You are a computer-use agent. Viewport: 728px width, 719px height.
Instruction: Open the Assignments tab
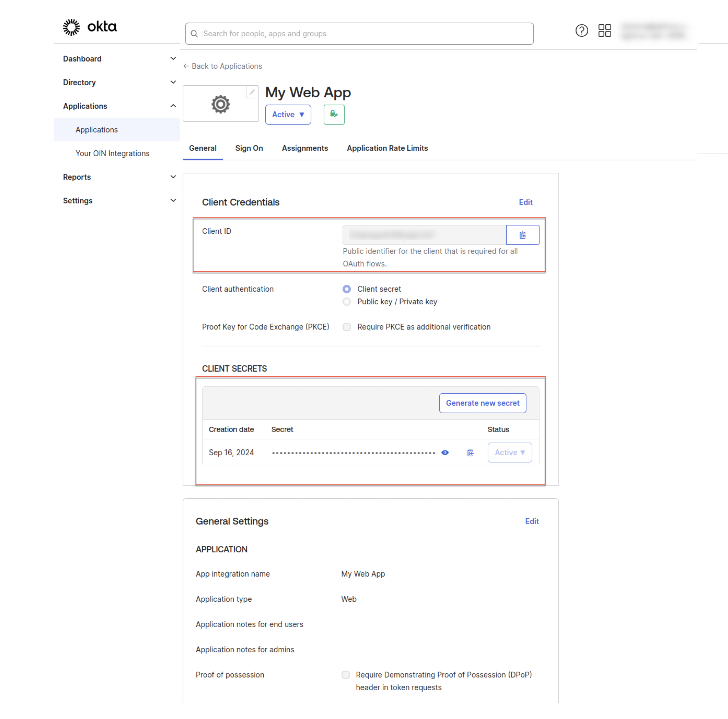(304, 148)
